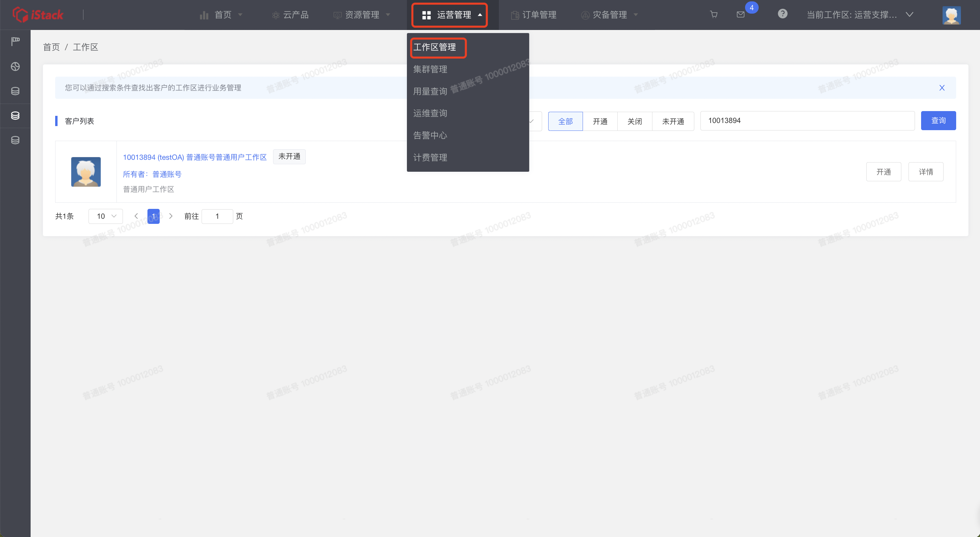
Task: Select the 全部 status filter
Action: (565, 121)
